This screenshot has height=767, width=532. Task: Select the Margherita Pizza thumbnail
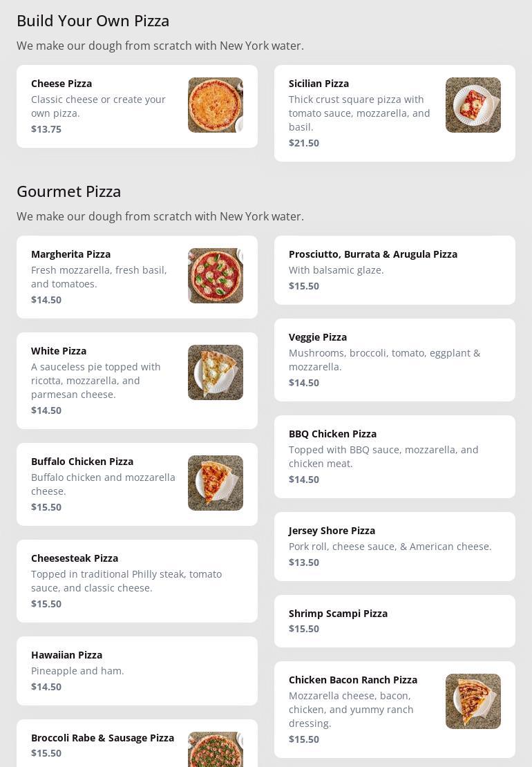click(x=215, y=276)
